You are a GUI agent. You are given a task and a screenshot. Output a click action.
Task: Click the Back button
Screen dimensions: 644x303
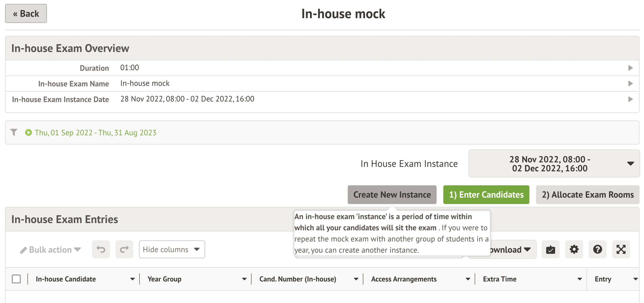26,13
